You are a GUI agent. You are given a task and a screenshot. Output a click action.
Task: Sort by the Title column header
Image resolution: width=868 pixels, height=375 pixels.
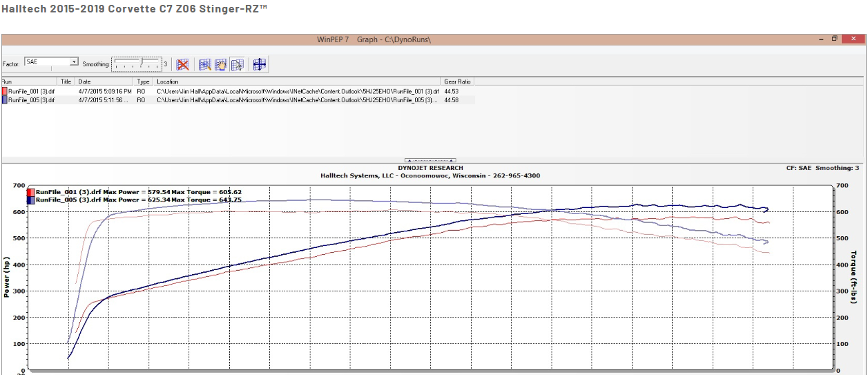[x=66, y=81]
